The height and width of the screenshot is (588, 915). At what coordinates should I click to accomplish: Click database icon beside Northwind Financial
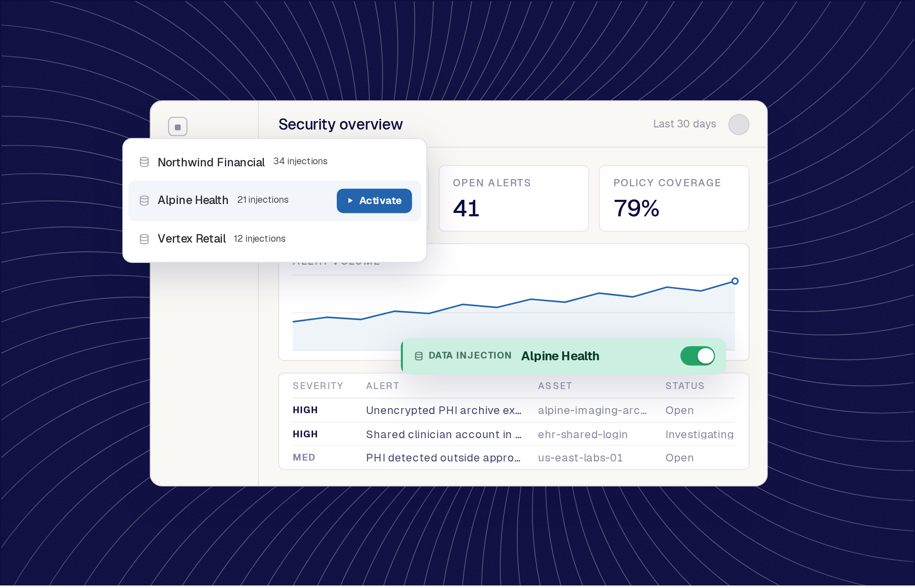[144, 162]
